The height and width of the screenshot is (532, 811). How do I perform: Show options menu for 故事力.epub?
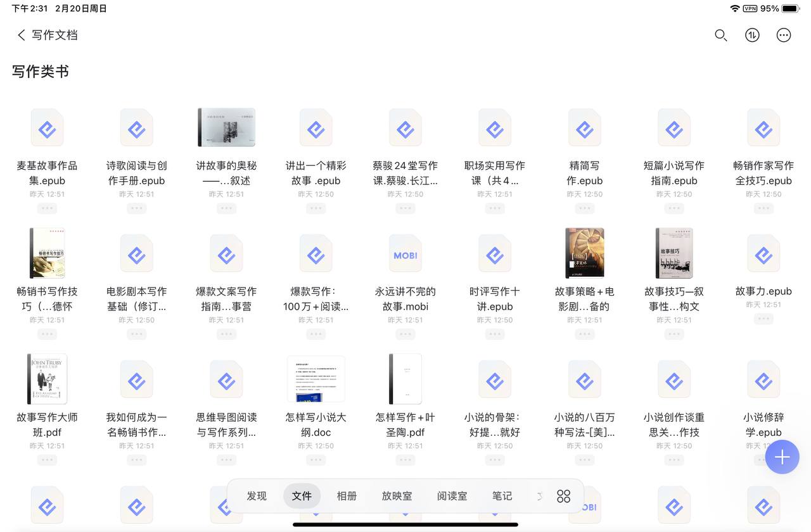(763, 319)
